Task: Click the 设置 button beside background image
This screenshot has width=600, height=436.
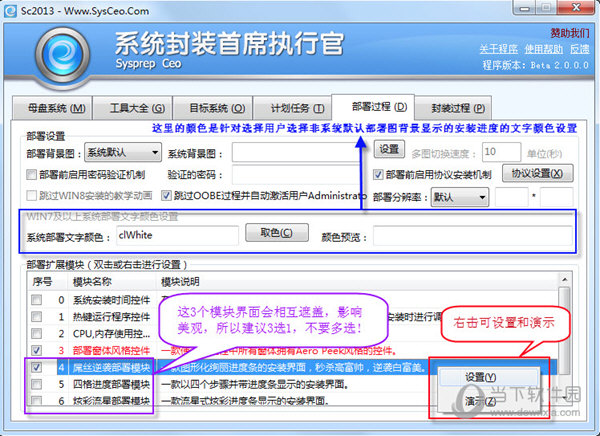Action: [x=389, y=149]
